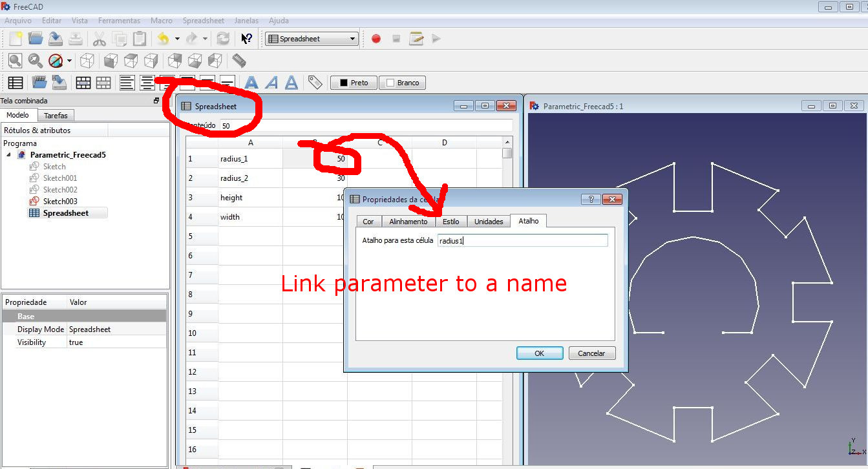Select the measure distance ruler tool
Screen dimensions: 868x469
239,61
